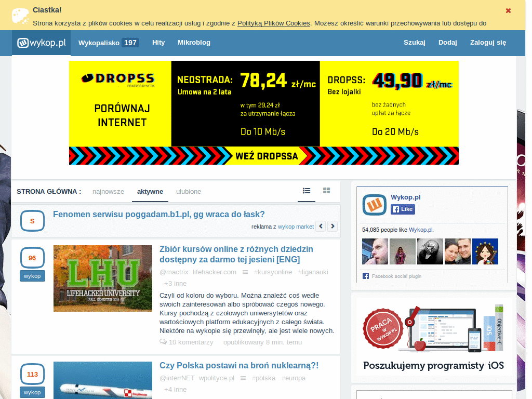The width and height of the screenshot is (532, 399).
Task: Visit the lifehacker.com source link
Action: coord(215,272)
